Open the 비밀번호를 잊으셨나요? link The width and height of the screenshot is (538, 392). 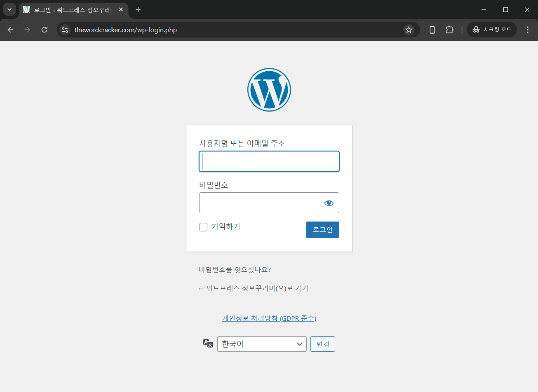pos(235,270)
